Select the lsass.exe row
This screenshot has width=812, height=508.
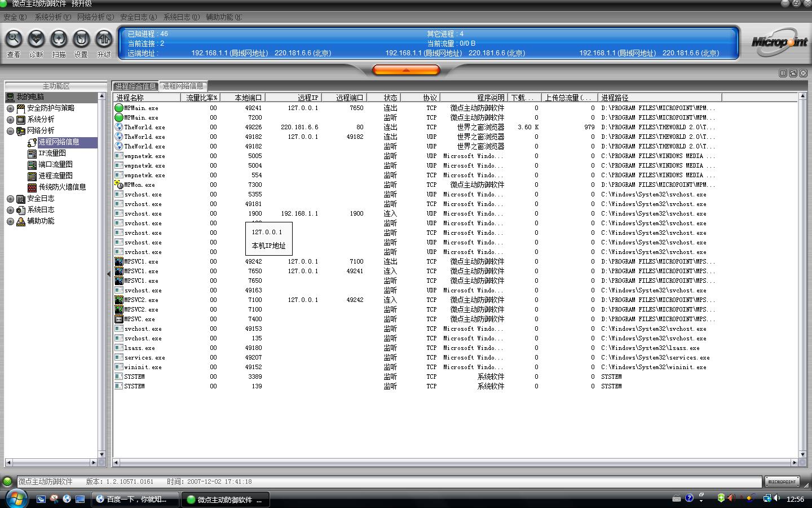tap(417, 348)
